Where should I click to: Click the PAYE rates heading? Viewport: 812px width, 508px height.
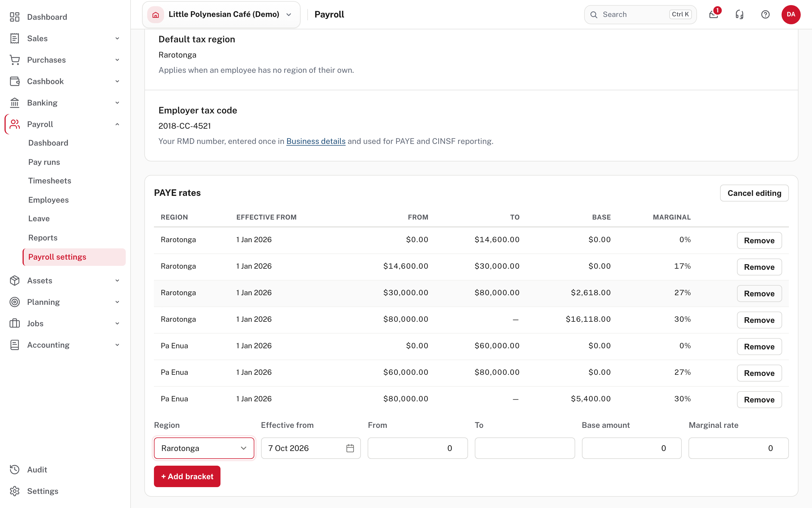[x=177, y=193]
